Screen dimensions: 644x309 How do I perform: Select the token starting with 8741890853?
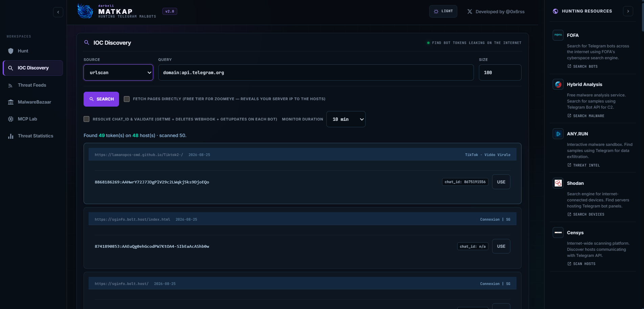click(152, 246)
